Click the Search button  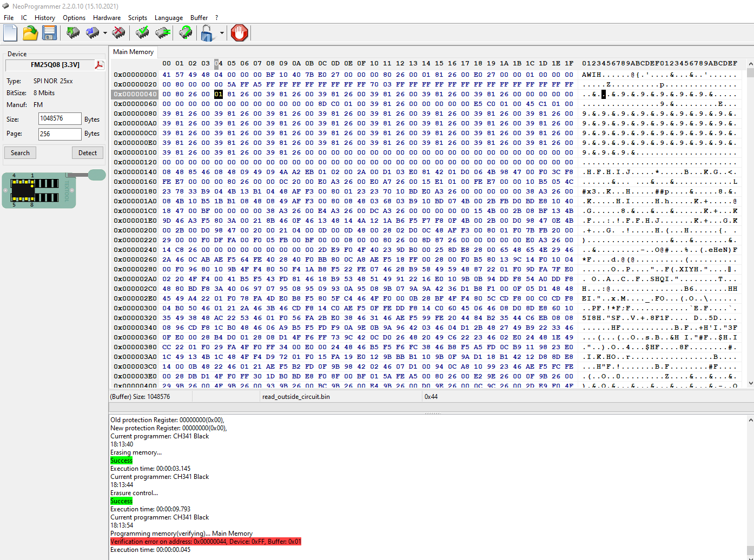(21, 153)
